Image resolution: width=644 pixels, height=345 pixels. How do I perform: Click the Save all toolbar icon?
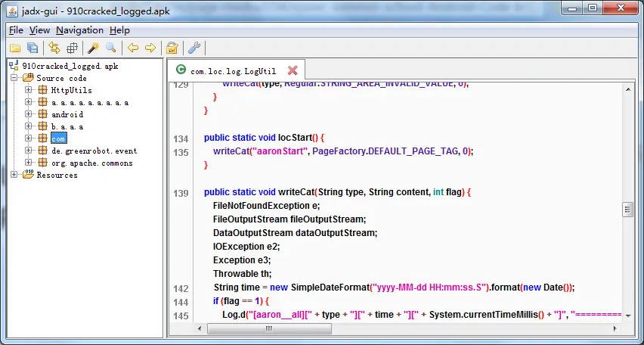click(x=33, y=48)
